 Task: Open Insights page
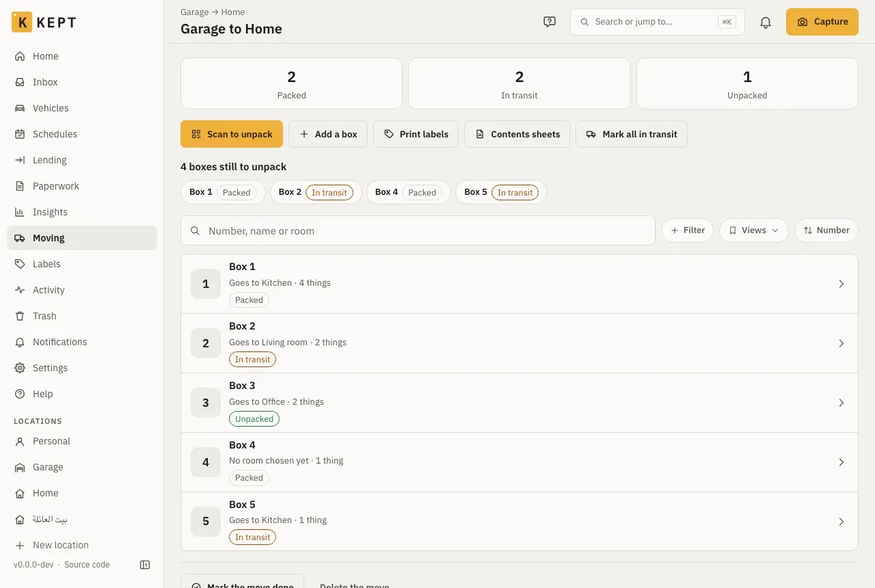[82, 212]
